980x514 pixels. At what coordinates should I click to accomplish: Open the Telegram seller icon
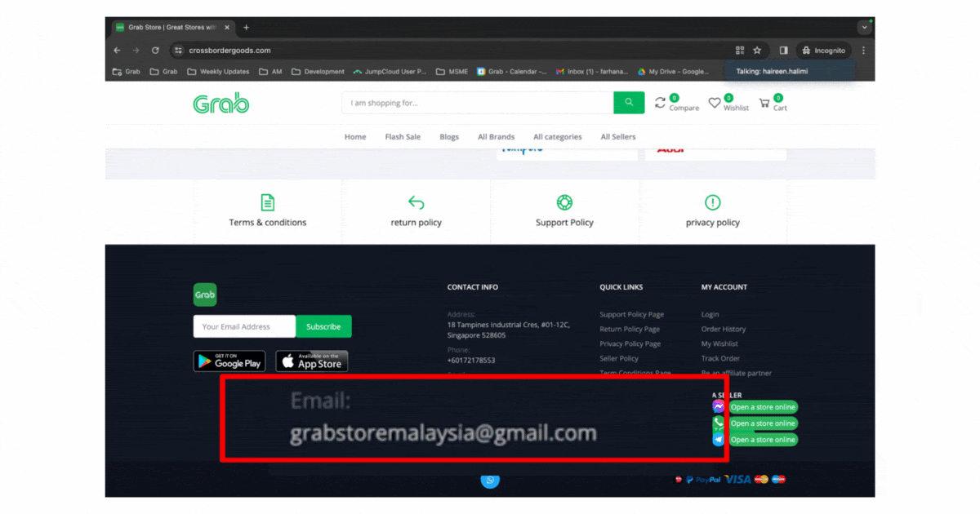tap(718, 439)
